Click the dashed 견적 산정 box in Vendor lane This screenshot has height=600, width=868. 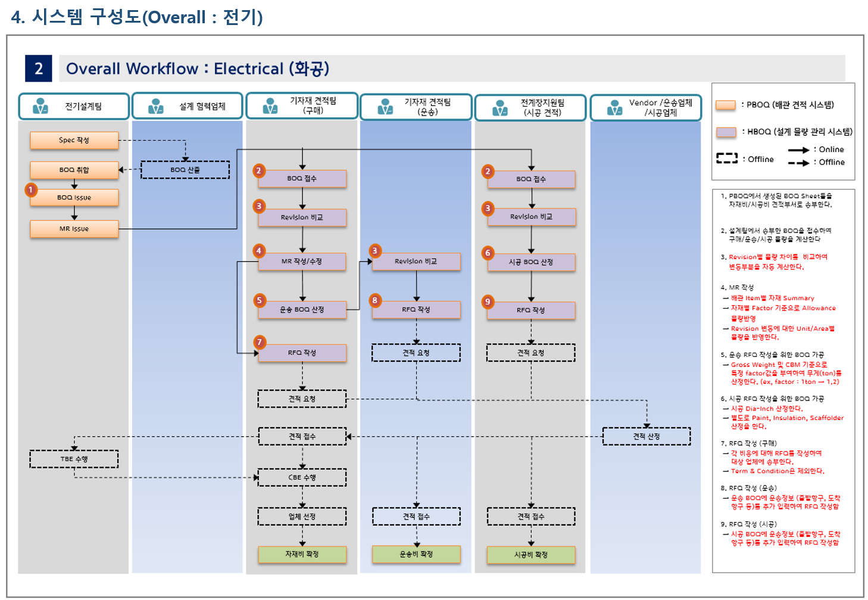(647, 436)
